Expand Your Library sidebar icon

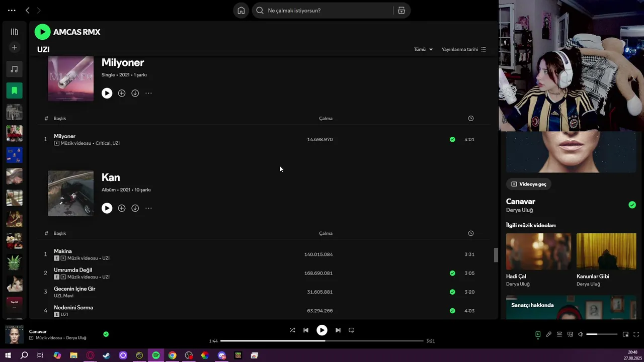[x=14, y=32]
